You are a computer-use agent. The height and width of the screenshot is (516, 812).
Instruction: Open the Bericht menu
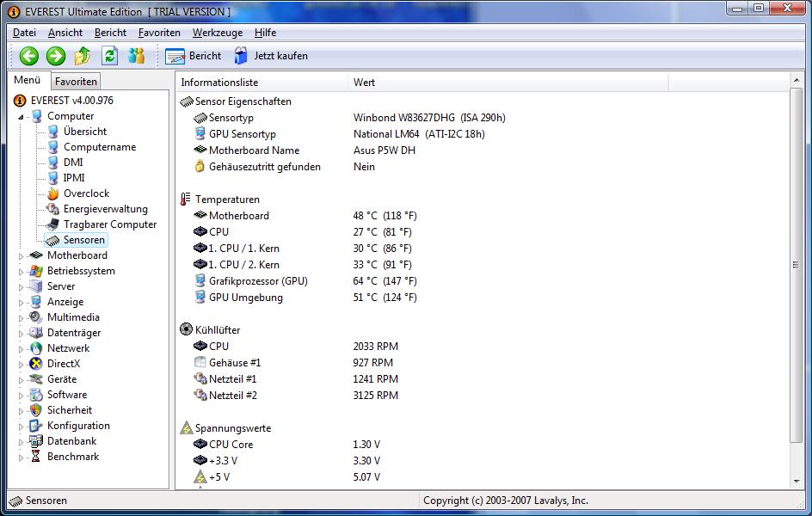tap(110, 33)
